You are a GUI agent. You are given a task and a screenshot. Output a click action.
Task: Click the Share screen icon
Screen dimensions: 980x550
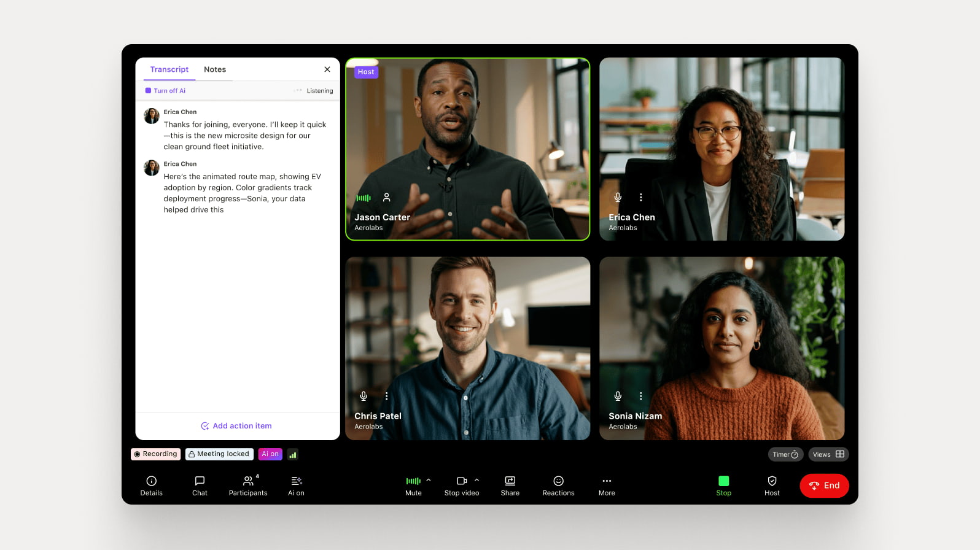510,481
